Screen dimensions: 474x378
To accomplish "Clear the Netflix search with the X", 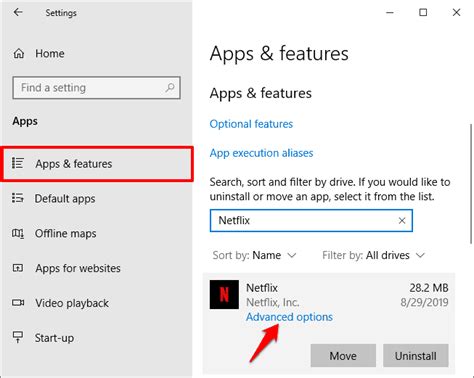I will tap(402, 220).
